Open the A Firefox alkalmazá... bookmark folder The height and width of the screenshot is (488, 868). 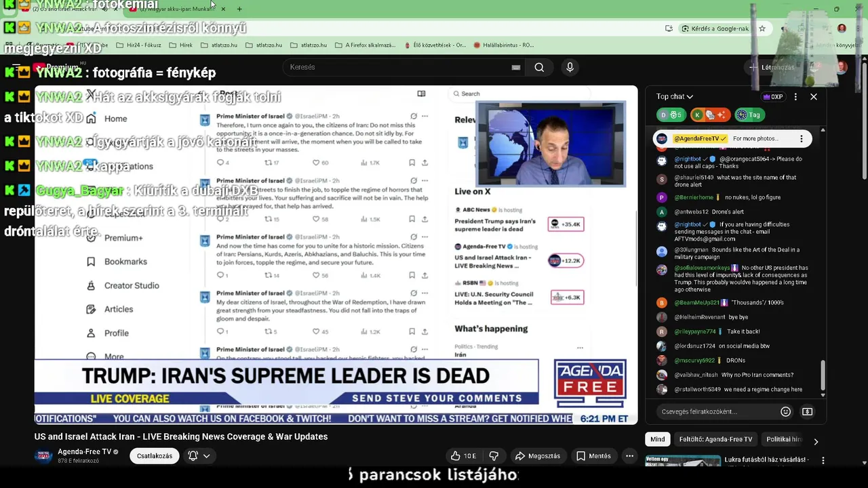point(364,45)
